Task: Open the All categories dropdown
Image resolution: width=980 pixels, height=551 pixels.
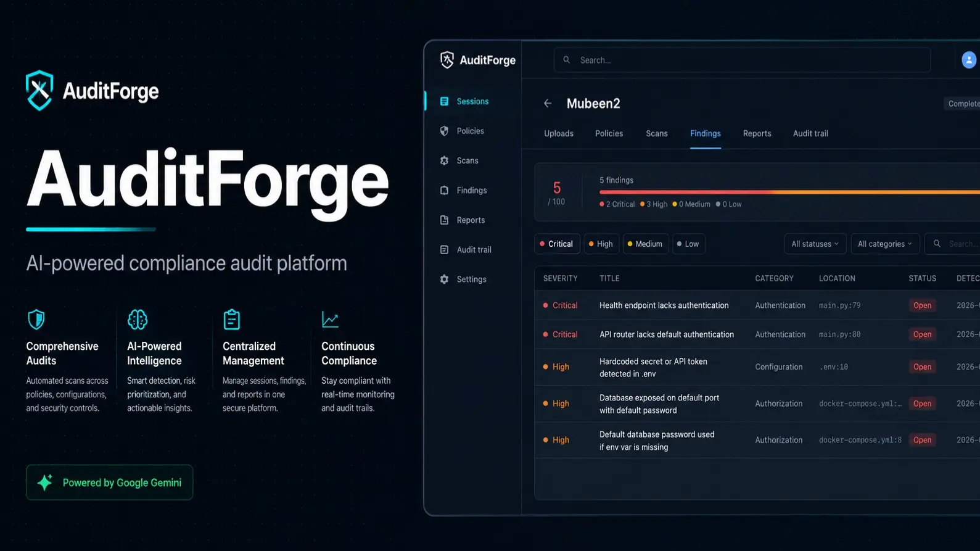Action: tap(885, 244)
